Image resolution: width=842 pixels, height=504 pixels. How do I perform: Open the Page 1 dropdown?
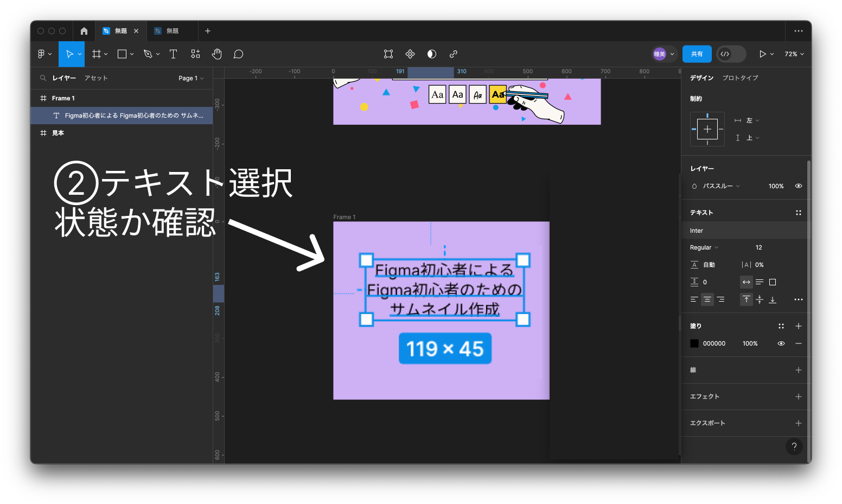click(x=191, y=78)
